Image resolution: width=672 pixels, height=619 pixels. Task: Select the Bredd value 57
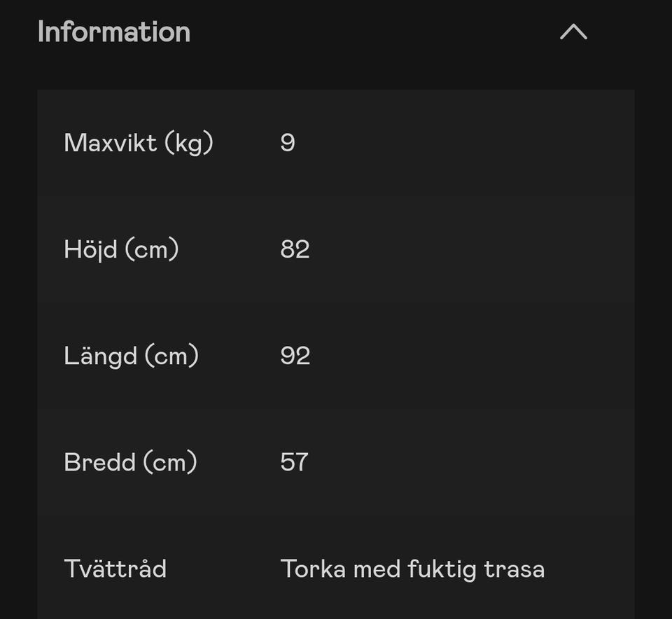coord(294,462)
